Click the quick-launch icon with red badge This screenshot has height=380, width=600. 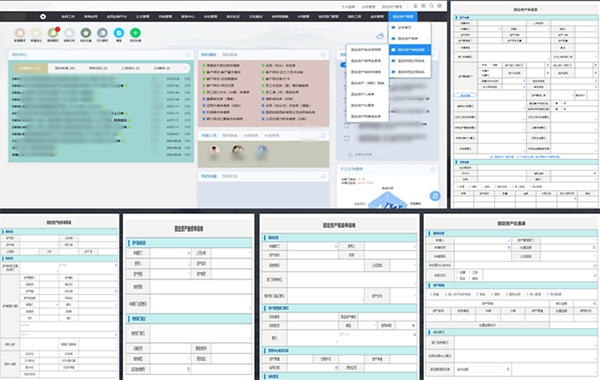click(53, 33)
